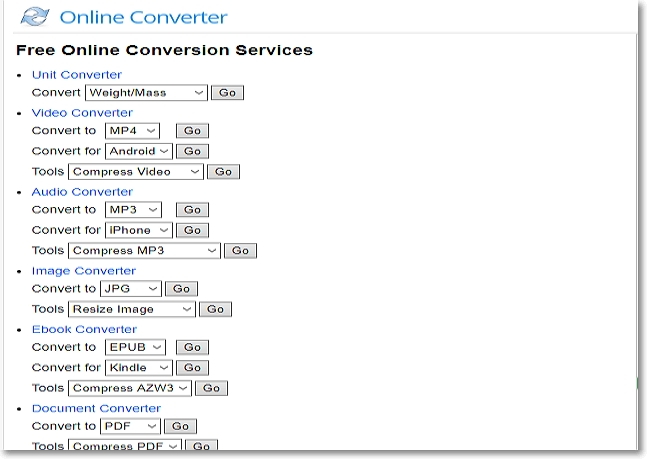647x459 pixels.
Task: Expand the EPUB ebook format dropdown
Action: pos(135,348)
